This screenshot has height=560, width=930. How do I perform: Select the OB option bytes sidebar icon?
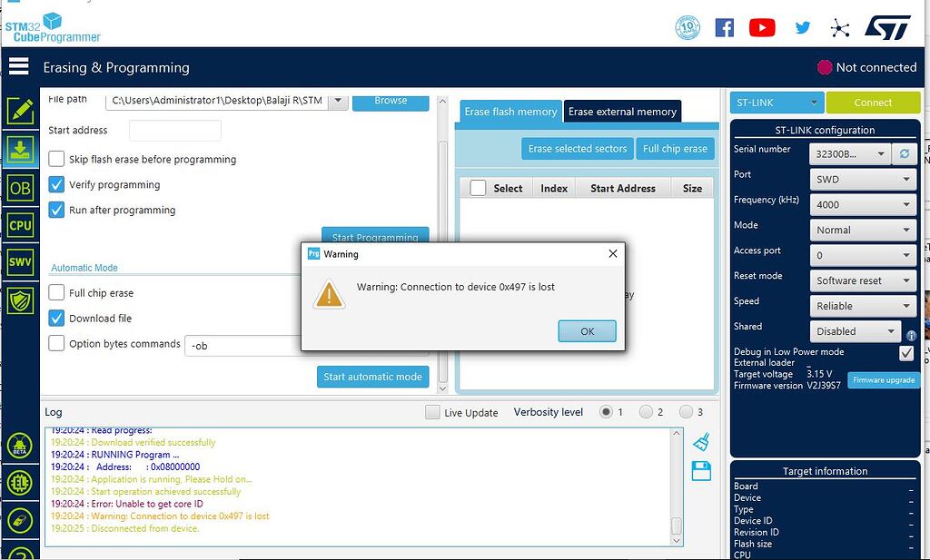pos(20,189)
